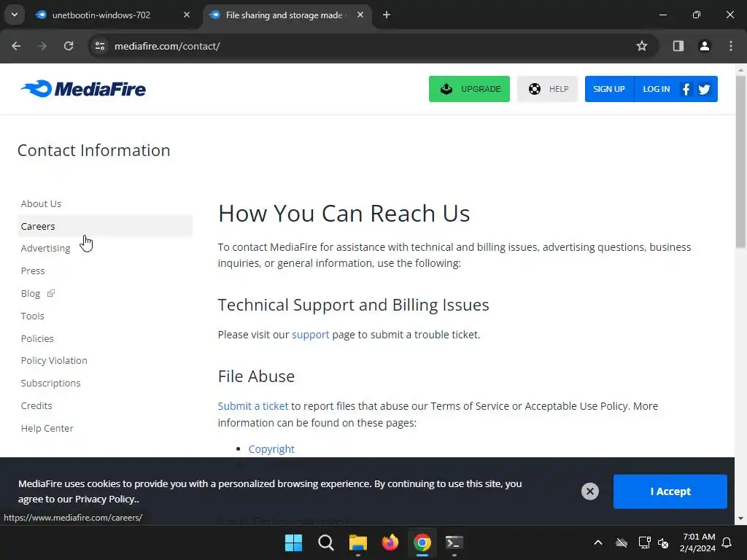Click the OneDrive cloud tray icon

pos(622,542)
